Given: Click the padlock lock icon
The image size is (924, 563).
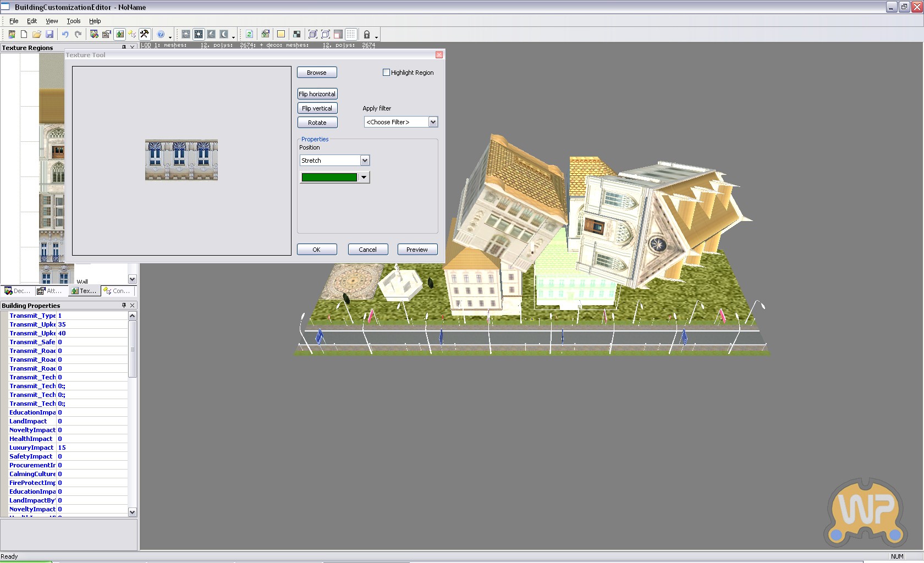Looking at the screenshot, I should click(x=367, y=34).
